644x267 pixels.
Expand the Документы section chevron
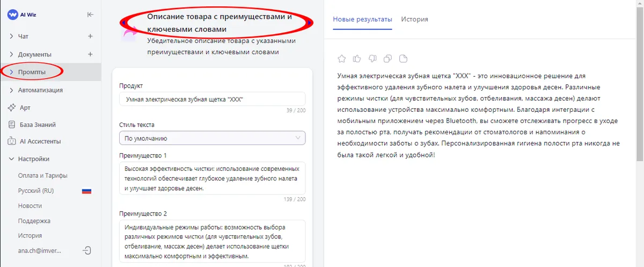pos(11,54)
